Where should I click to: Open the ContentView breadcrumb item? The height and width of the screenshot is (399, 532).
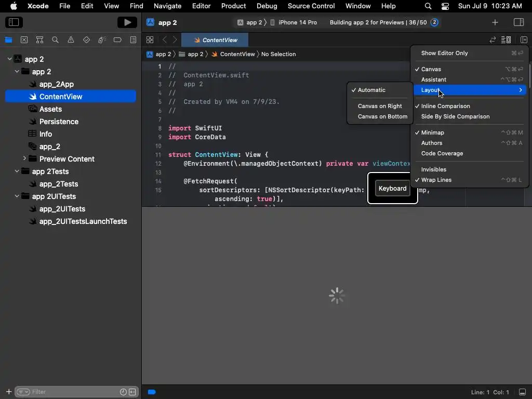233,54
